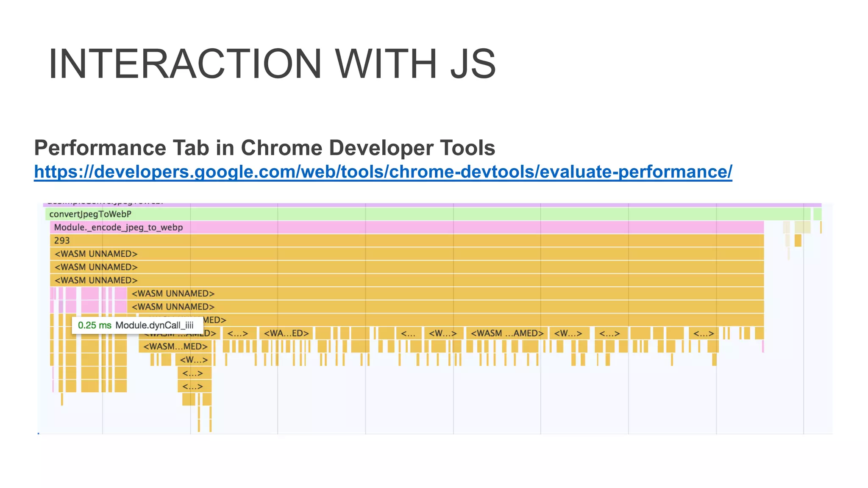Viewport: 868px width, 488px height.
Task: Select the <WASM ...AMED> frame with a space
Action: pos(506,333)
